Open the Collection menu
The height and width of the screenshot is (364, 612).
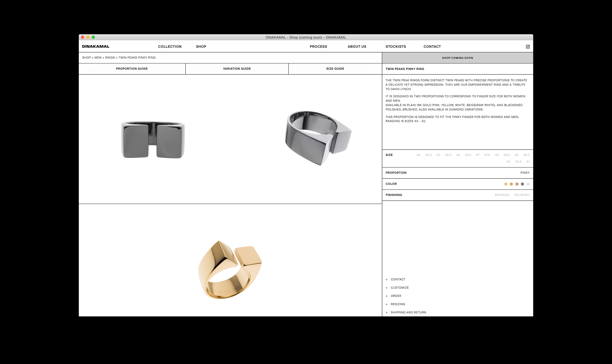[x=170, y=46]
